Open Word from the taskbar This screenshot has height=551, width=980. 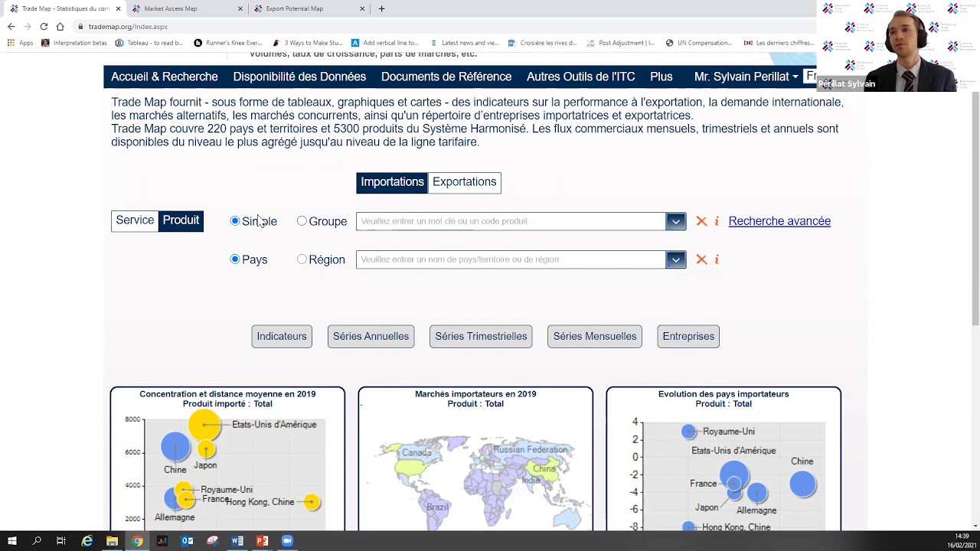pos(237,541)
